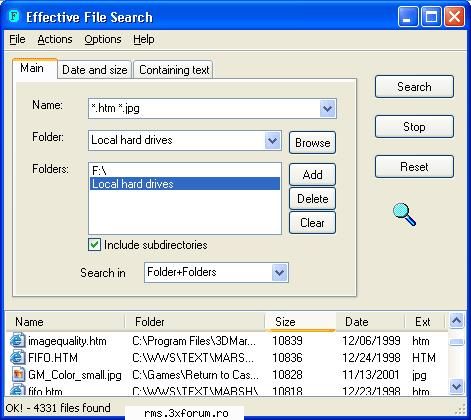The image size is (471, 420).
Task: Start the search with Search button
Action: coord(414,87)
